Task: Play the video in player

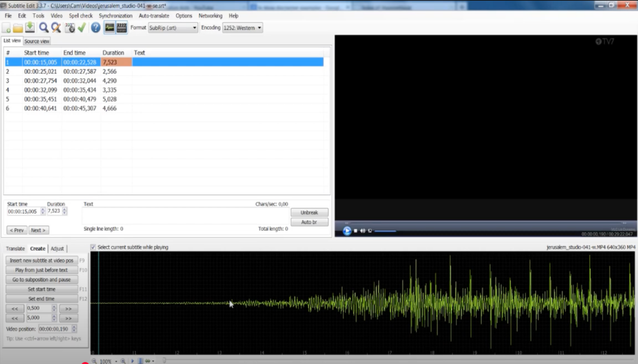Action: tap(347, 231)
